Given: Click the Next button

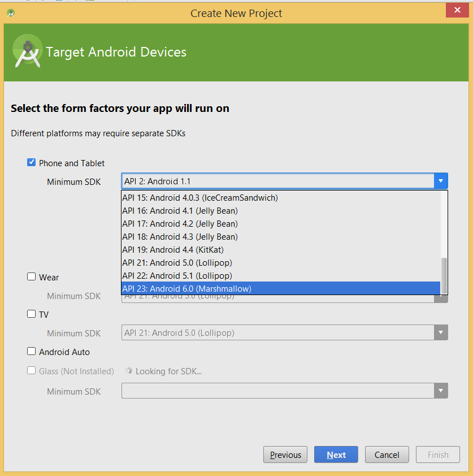Looking at the screenshot, I should click(336, 455).
